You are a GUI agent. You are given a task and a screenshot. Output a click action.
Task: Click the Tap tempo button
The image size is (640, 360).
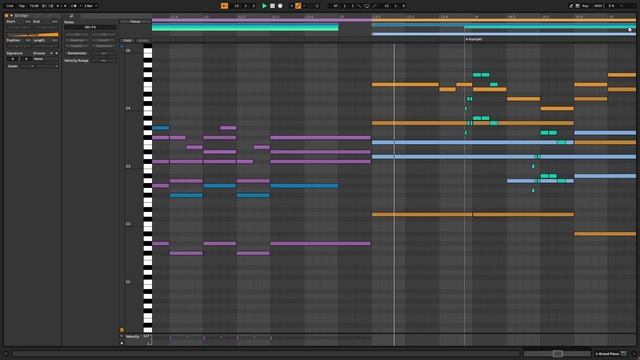click(x=22, y=6)
